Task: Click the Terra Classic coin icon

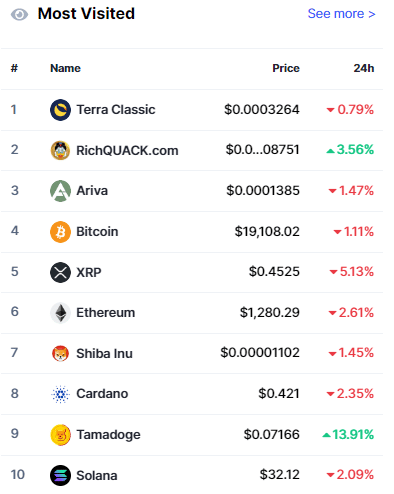Action: coord(60,110)
